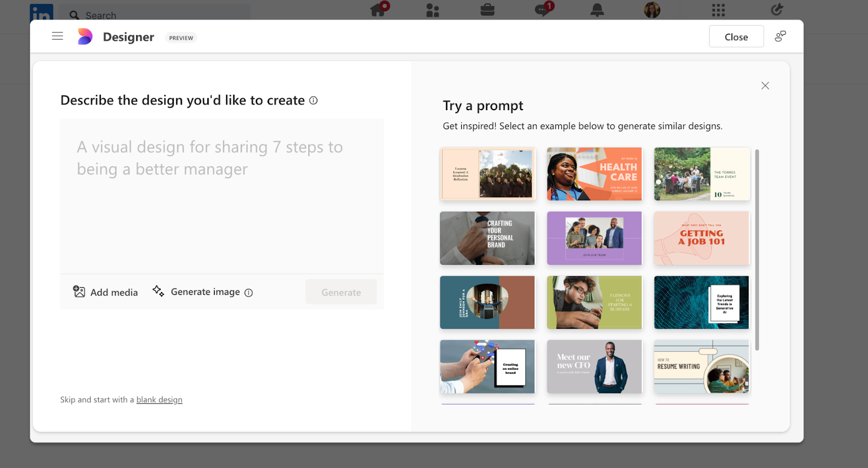
Task: Choose the purple Join Our Team example
Action: pos(595,238)
